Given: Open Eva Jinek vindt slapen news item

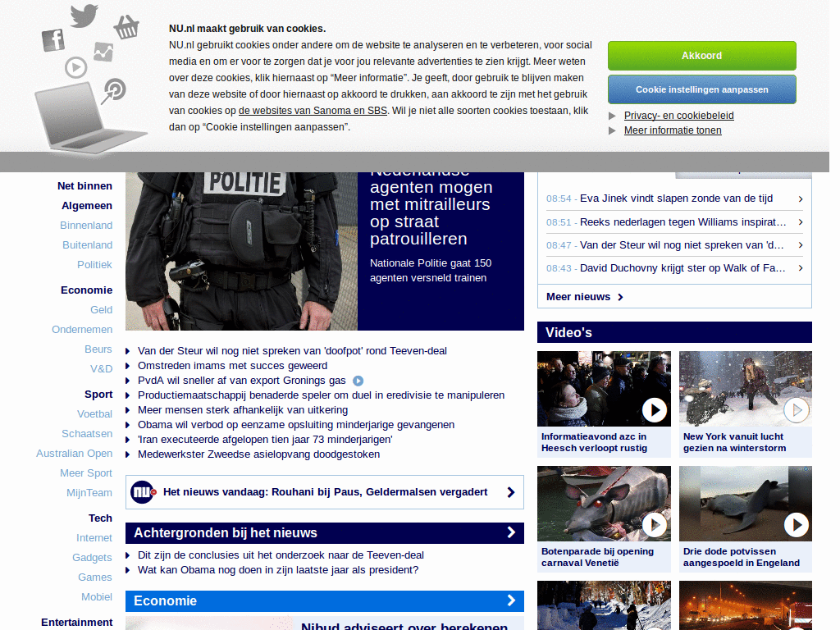Looking at the screenshot, I should coord(674,199).
